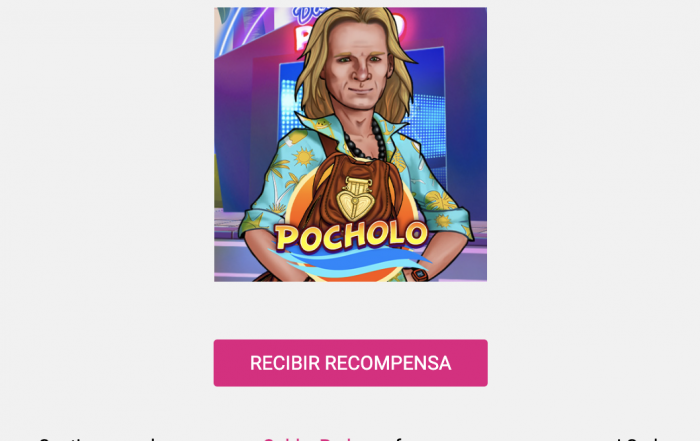Open the pink cut-off link below the button
Image resolution: width=700 pixels, height=441 pixels.
tap(309, 439)
